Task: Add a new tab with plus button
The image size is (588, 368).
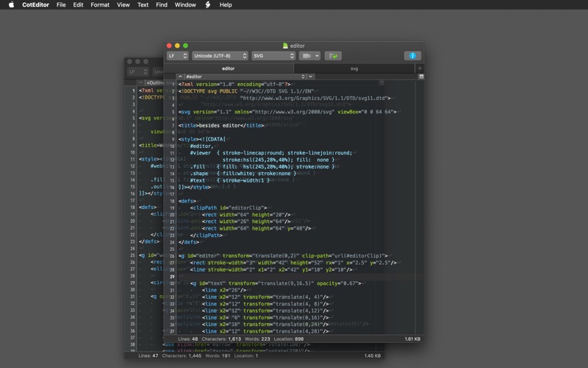Action: (x=419, y=68)
